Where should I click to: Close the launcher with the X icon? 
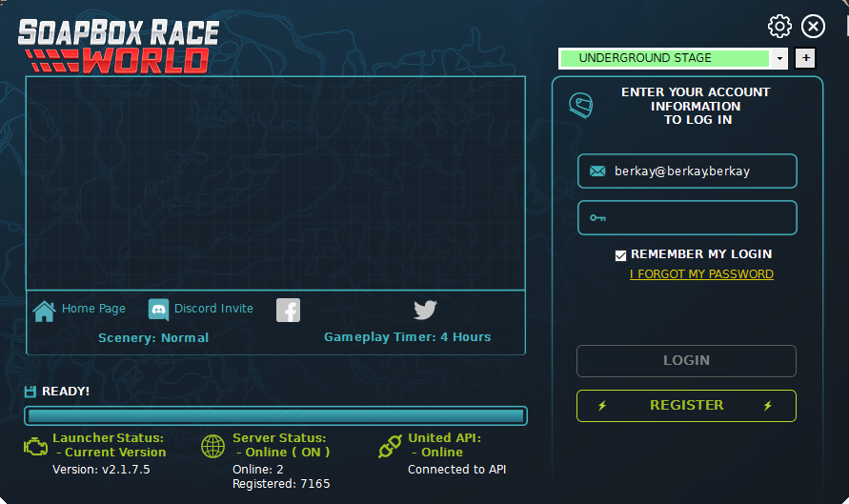pyautogui.click(x=813, y=26)
